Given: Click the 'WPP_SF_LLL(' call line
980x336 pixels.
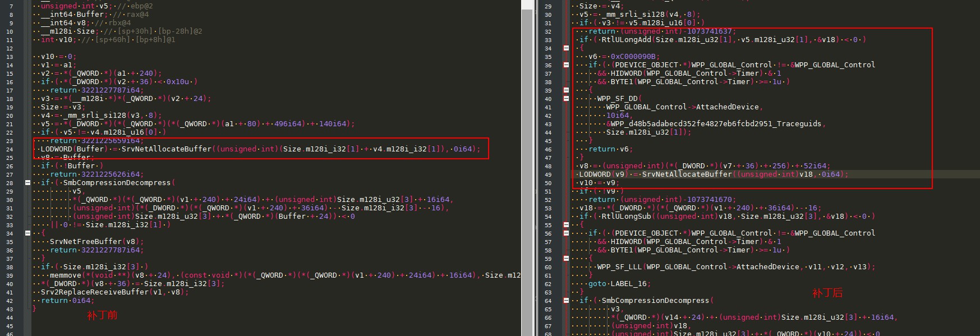Looking at the screenshot, I should coord(736,266).
